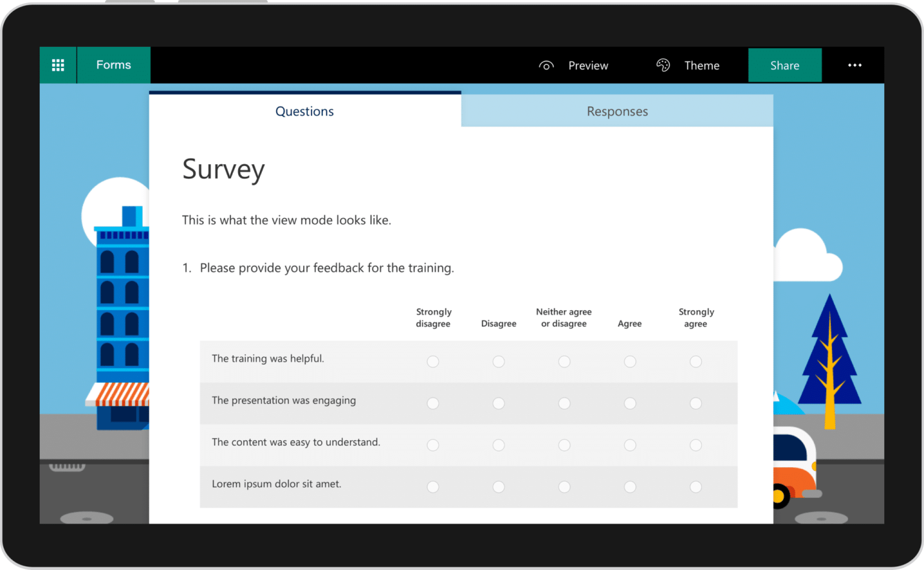Select the Questions tab
The width and height of the screenshot is (924, 570).
pyautogui.click(x=304, y=111)
